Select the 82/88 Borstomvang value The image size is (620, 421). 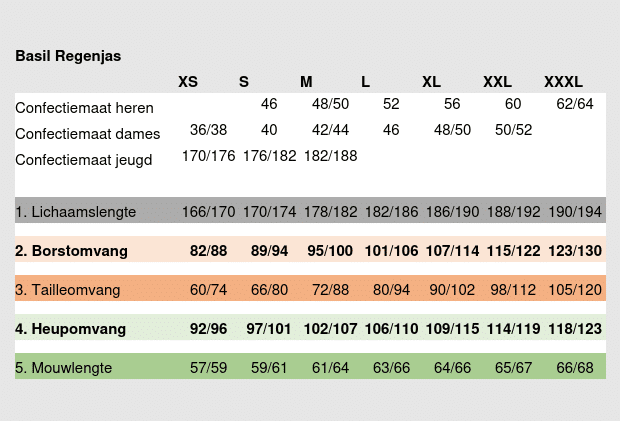pyautogui.click(x=208, y=251)
